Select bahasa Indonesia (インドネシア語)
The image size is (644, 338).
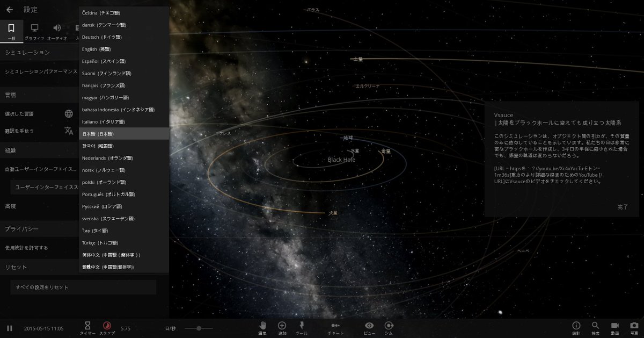(x=124, y=110)
